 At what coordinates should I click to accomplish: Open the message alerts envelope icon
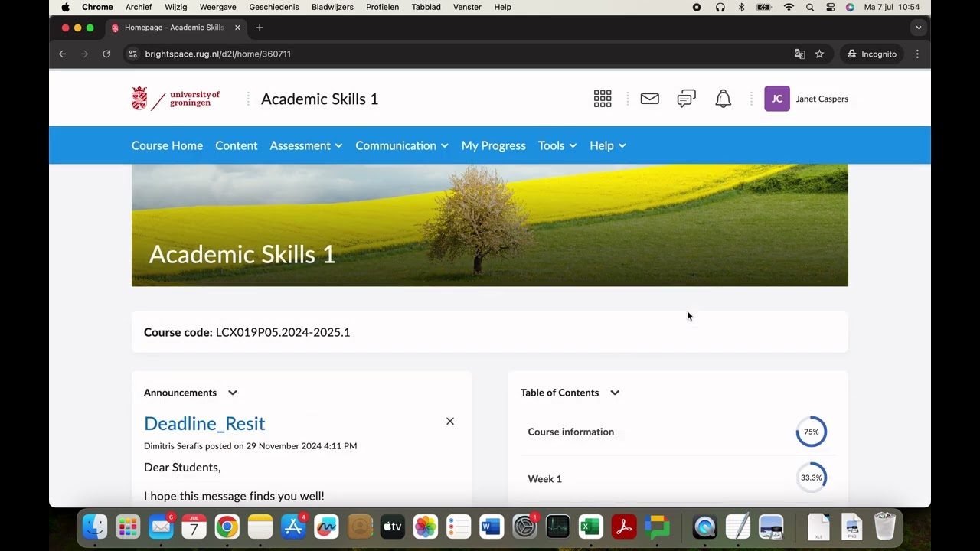649,99
